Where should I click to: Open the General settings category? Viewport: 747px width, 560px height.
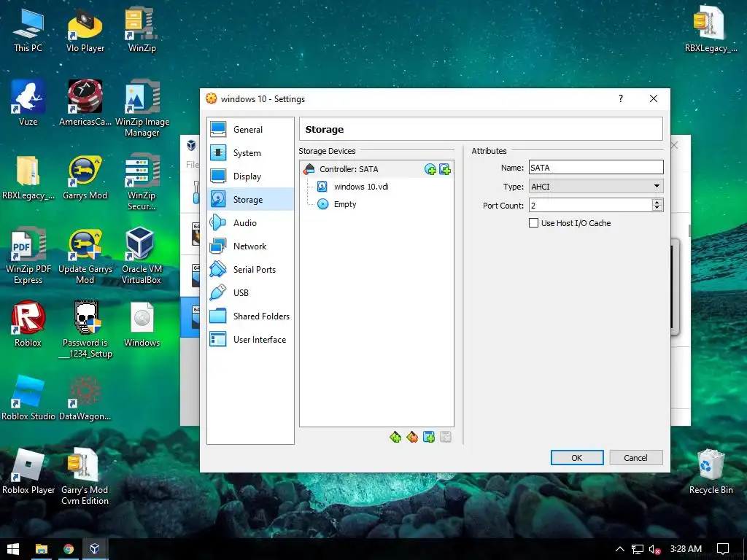click(250, 130)
